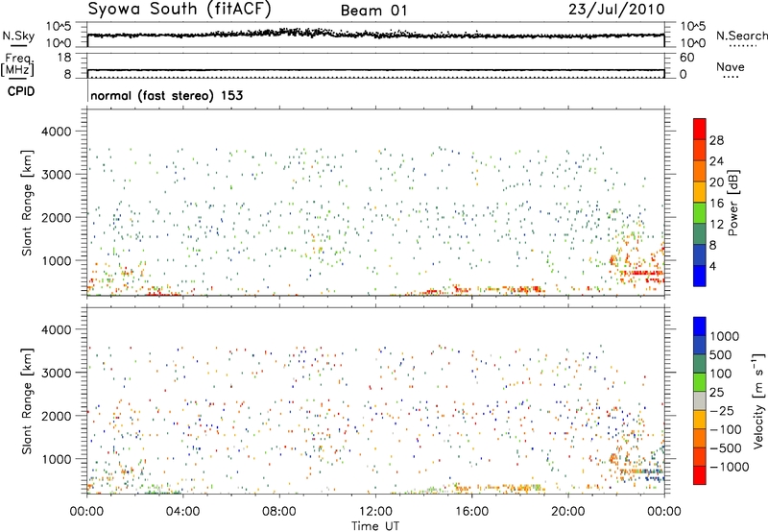This screenshot has width=768, height=532.
Task: Pick the bottom red segment of velocity colorbar
Action: pyautogui.click(x=700, y=475)
